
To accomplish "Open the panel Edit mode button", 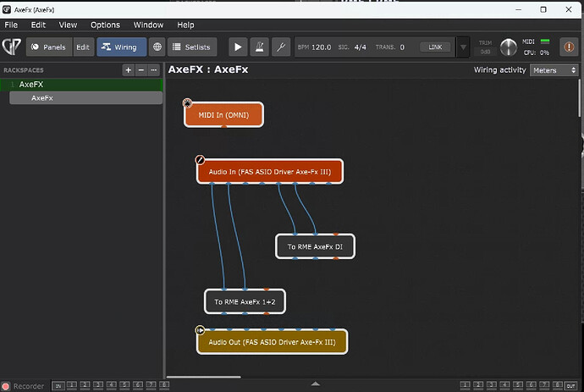I will point(83,47).
